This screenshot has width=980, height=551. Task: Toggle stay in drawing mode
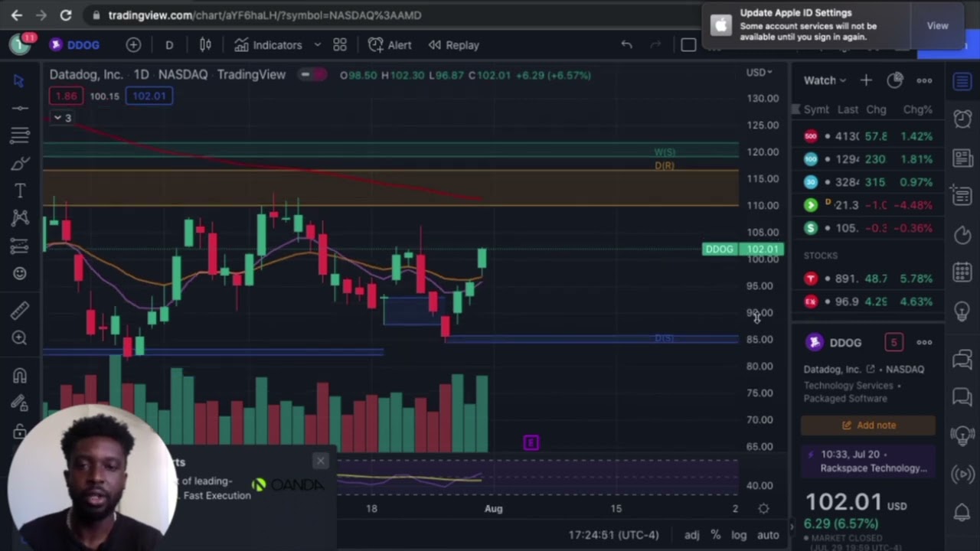pyautogui.click(x=19, y=403)
